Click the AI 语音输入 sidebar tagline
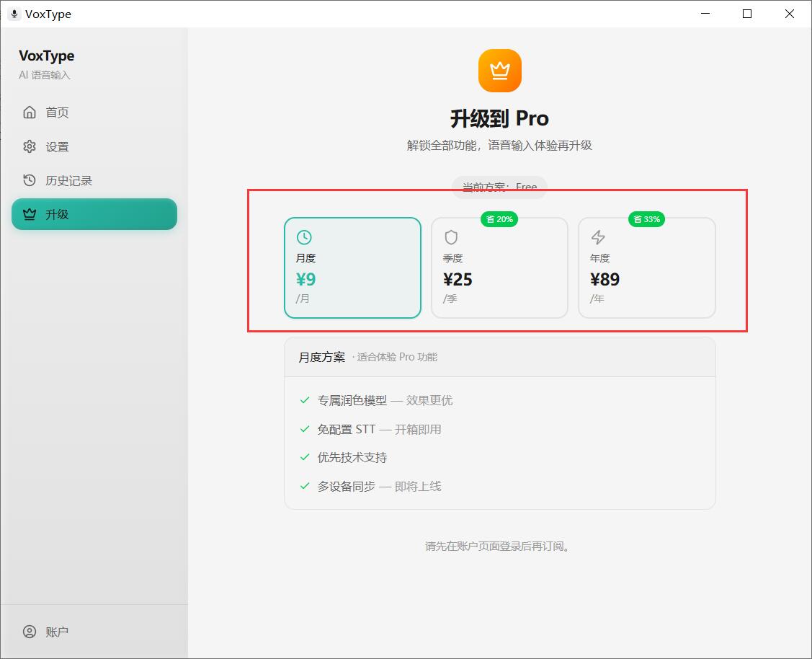Viewport: 812px width, 659px height. [x=45, y=75]
